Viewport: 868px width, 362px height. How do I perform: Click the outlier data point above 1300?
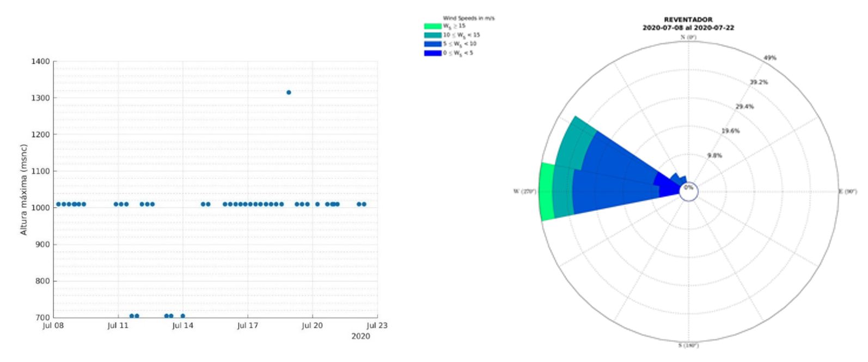coord(289,93)
